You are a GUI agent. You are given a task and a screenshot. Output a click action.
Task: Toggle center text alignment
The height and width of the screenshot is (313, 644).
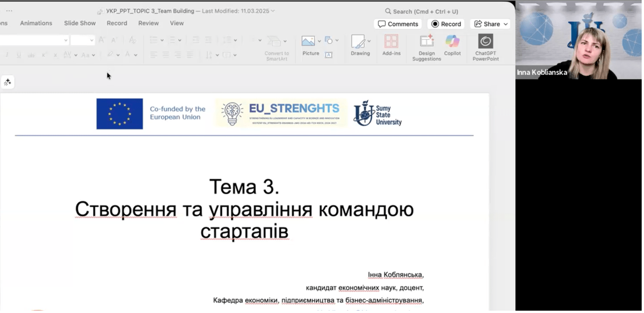pyautogui.click(x=166, y=55)
